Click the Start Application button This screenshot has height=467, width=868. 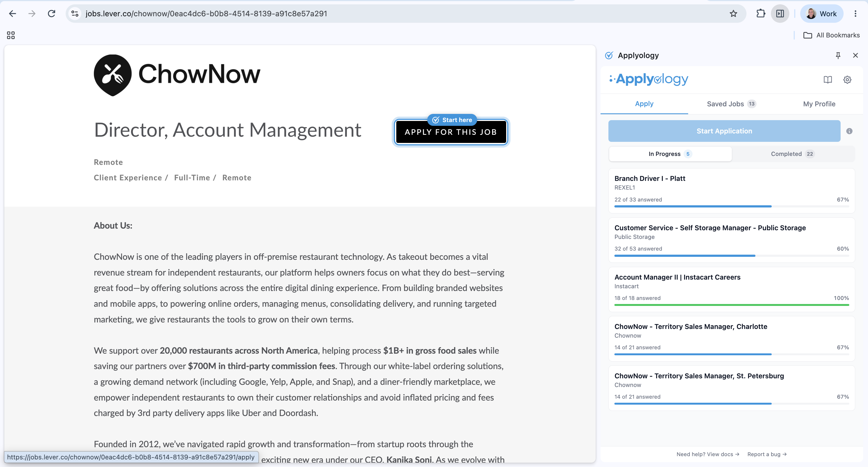(724, 131)
